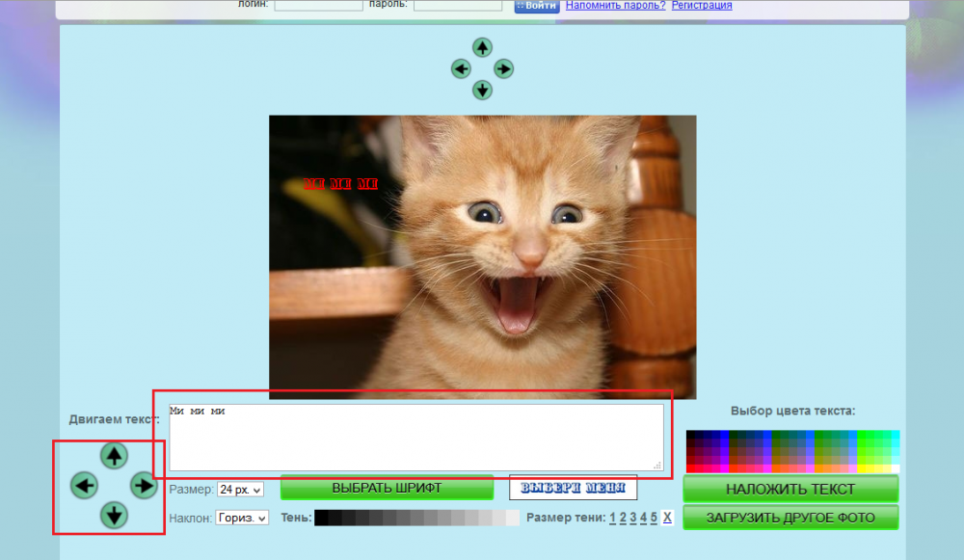Move the text left with the Двигаем текст arrow
The width and height of the screenshot is (964, 560).
[85, 485]
